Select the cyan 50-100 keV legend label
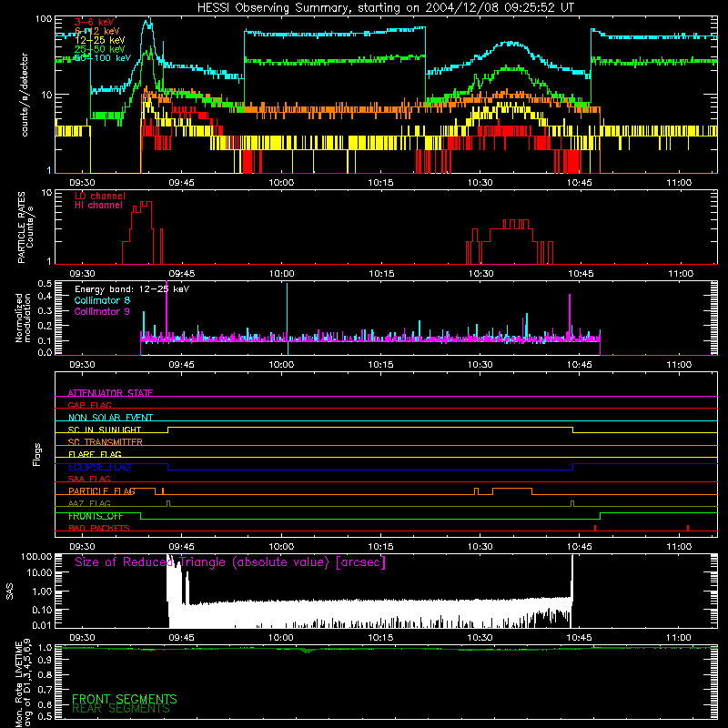 click(103, 58)
